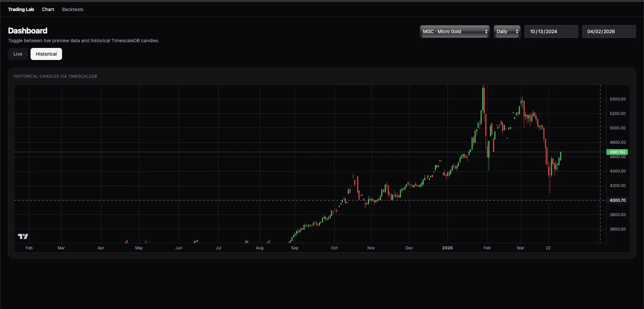Open the Chart view from the top navigation
This screenshot has height=309, width=644.
(x=48, y=9)
